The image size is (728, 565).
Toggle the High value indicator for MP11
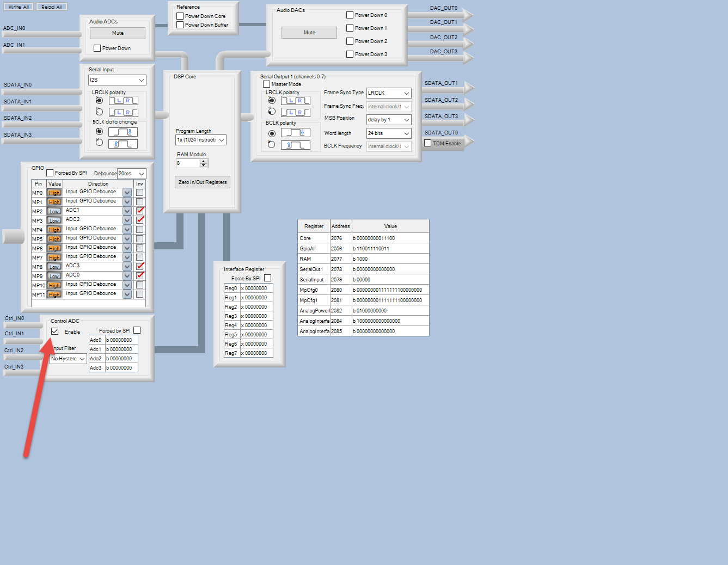coord(54,294)
